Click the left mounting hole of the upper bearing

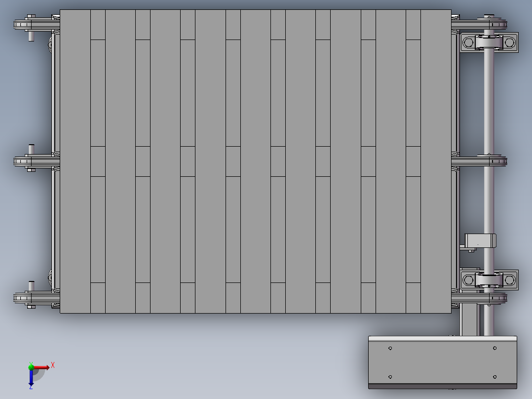tap(468, 43)
